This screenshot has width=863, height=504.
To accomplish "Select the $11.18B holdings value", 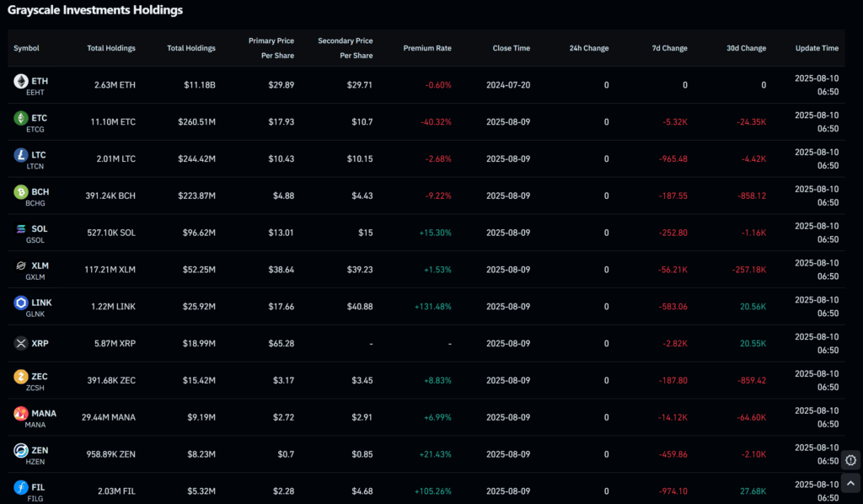I will point(200,85).
